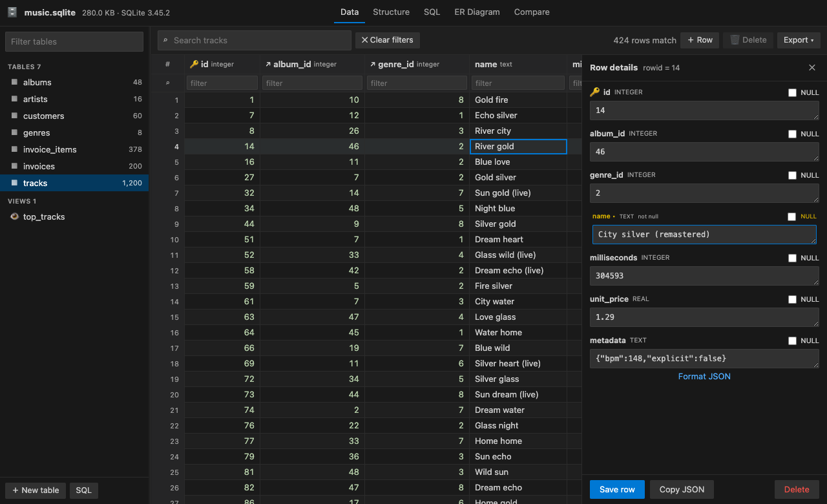This screenshot has width=827, height=504.
Task: Toggle NULL checkbox for unit_price field
Action: tap(792, 299)
